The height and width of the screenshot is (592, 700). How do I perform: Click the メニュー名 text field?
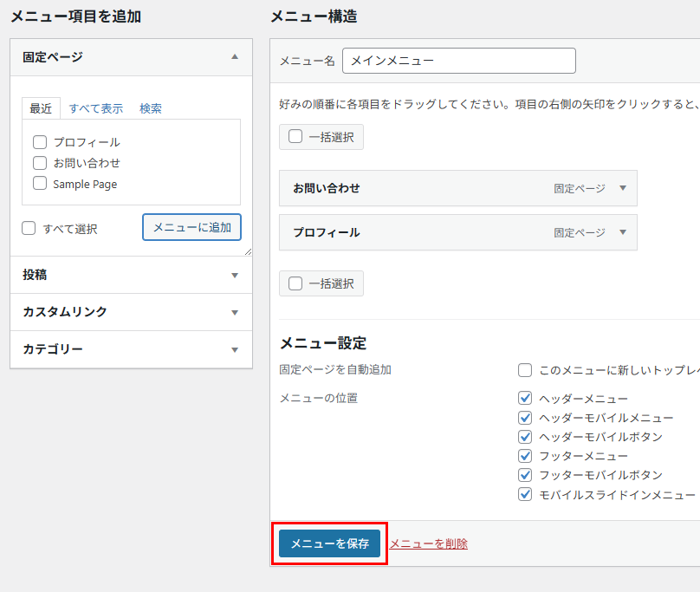coord(459,61)
